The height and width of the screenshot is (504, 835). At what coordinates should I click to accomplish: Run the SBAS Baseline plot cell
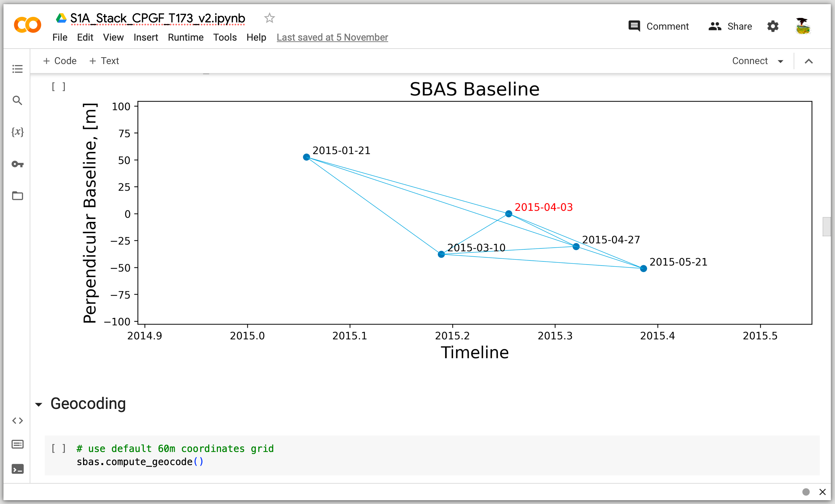tap(58, 86)
